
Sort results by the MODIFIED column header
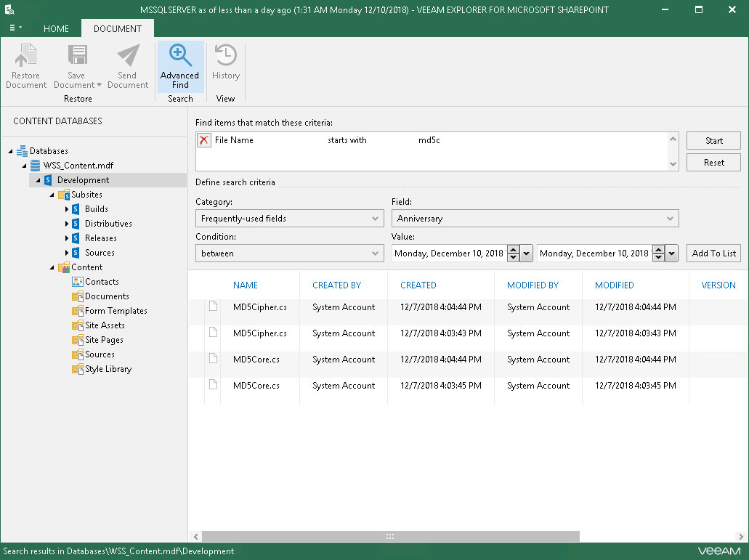point(614,285)
